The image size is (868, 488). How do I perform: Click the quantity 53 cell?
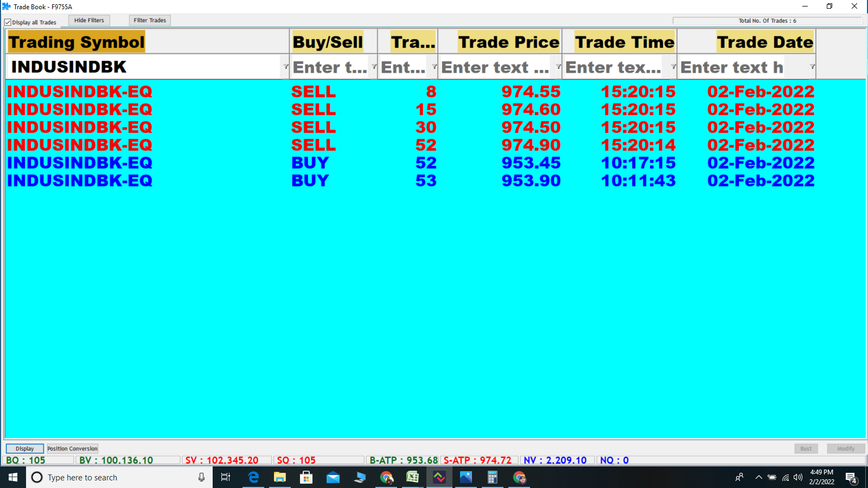point(426,181)
